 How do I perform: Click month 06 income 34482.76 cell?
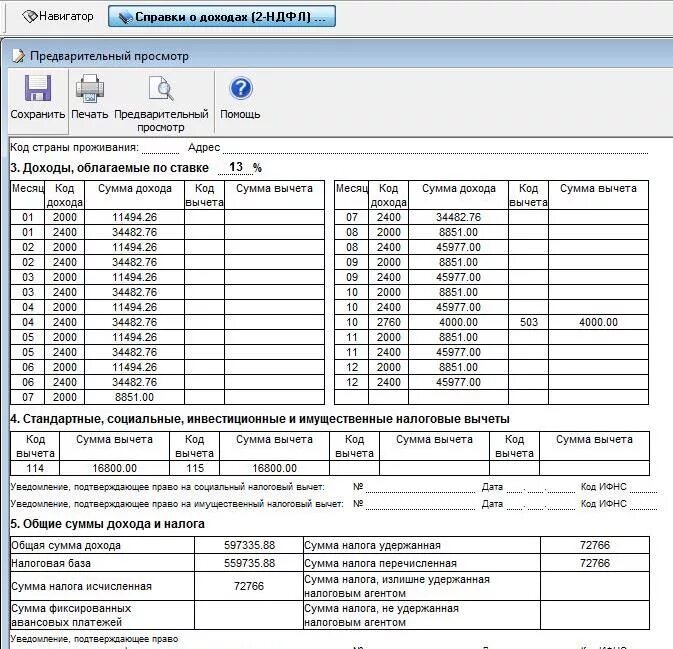[x=134, y=382]
